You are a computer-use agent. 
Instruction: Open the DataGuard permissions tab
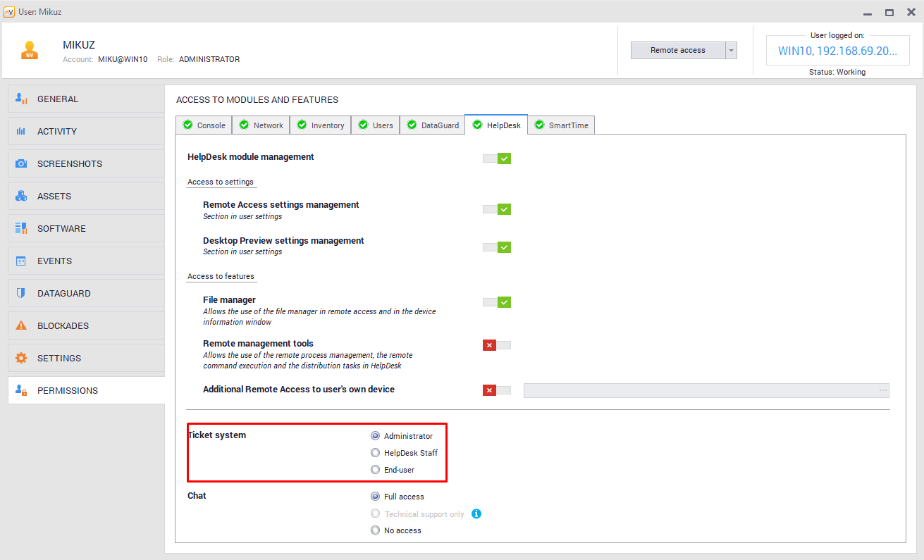[x=432, y=125]
